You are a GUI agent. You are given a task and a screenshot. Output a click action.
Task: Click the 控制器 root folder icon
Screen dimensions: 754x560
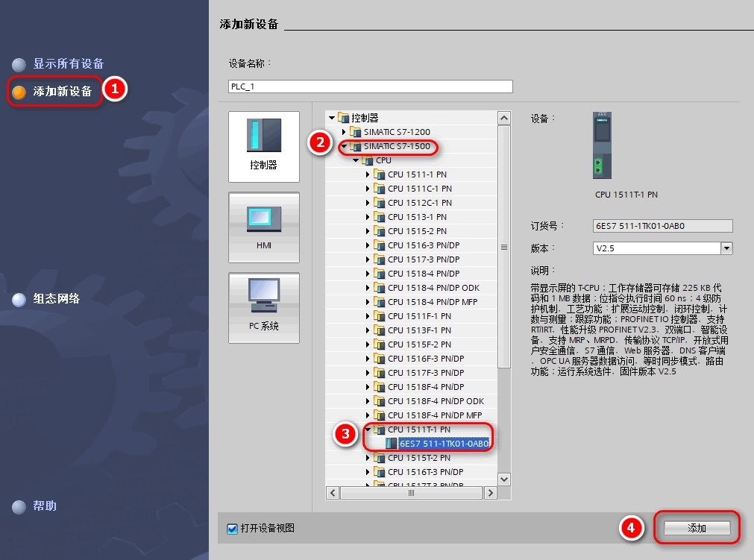coord(343,118)
